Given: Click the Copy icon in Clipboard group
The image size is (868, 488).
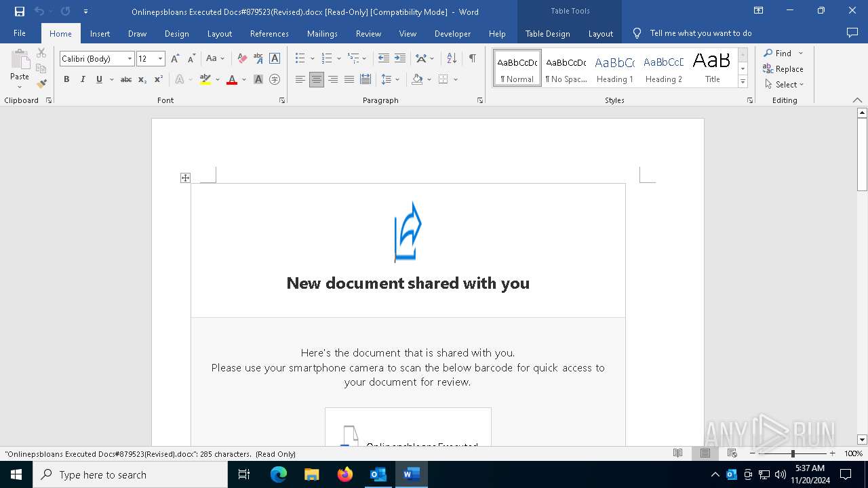Looking at the screenshot, I should coord(41,68).
